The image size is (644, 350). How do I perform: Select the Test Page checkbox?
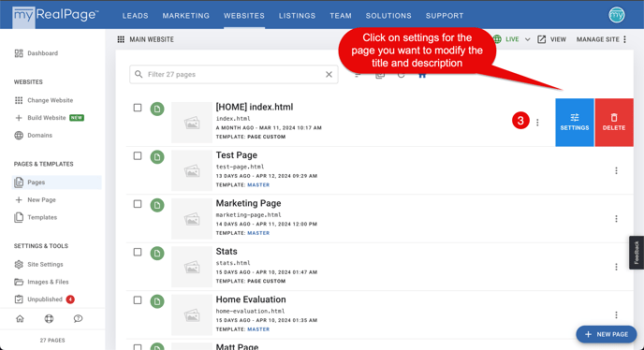coord(138,155)
